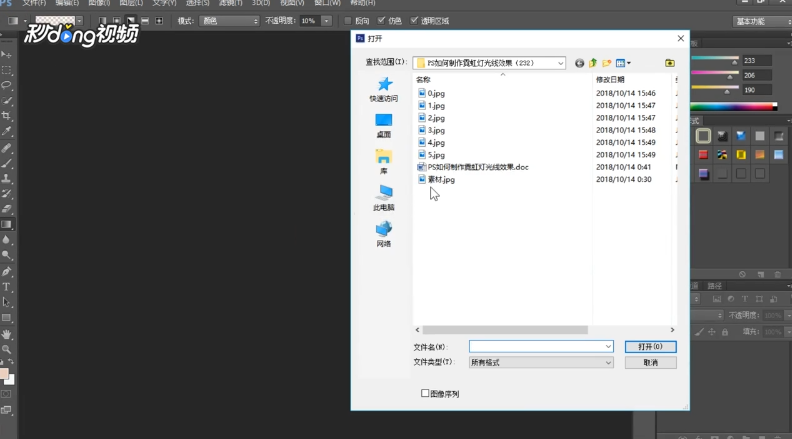
Task: Go back to previous folder in Open dialog
Action: click(x=579, y=63)
